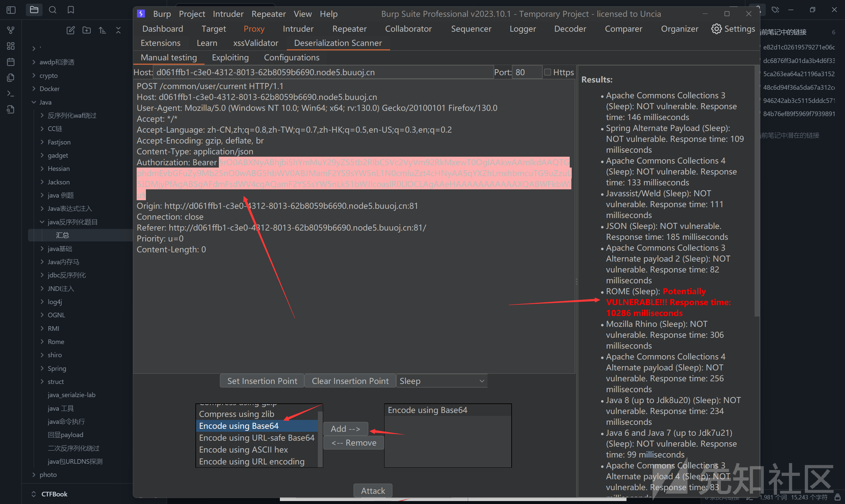
Task: Open the Project menu
Action: tap(192, 14)
